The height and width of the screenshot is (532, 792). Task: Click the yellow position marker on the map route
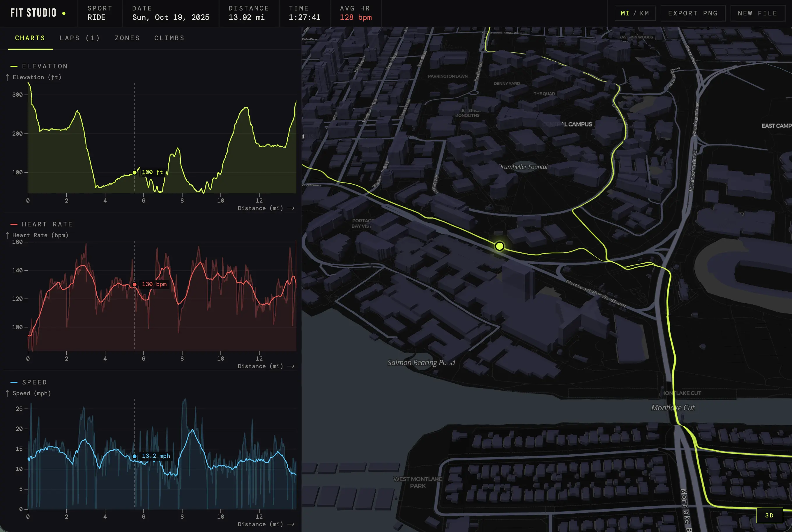pos(499,246)
